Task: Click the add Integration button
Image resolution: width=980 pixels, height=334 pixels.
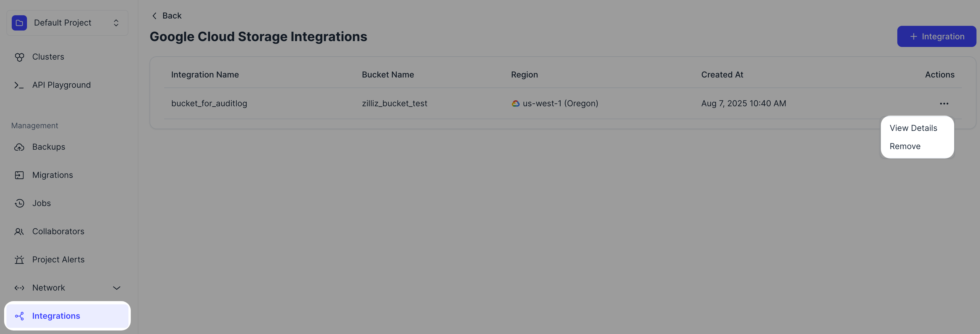Action: [936, 37]
